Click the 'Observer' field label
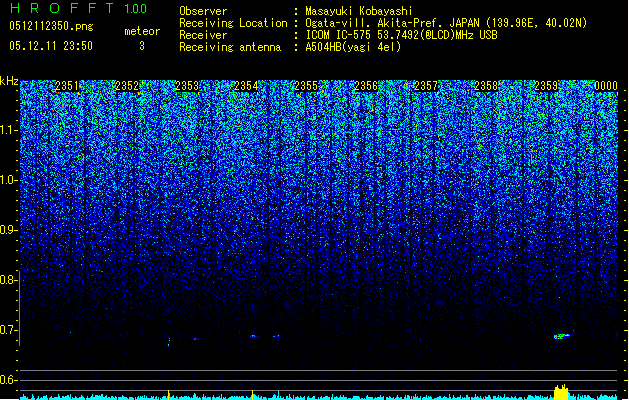This screenshot has width=629, height=400. tap(203, 11)
